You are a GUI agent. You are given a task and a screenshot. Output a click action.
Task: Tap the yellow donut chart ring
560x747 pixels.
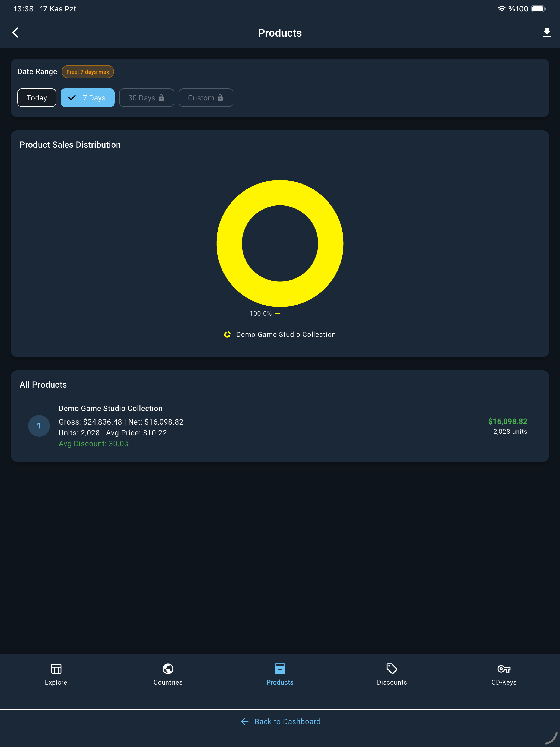(280, 192)
